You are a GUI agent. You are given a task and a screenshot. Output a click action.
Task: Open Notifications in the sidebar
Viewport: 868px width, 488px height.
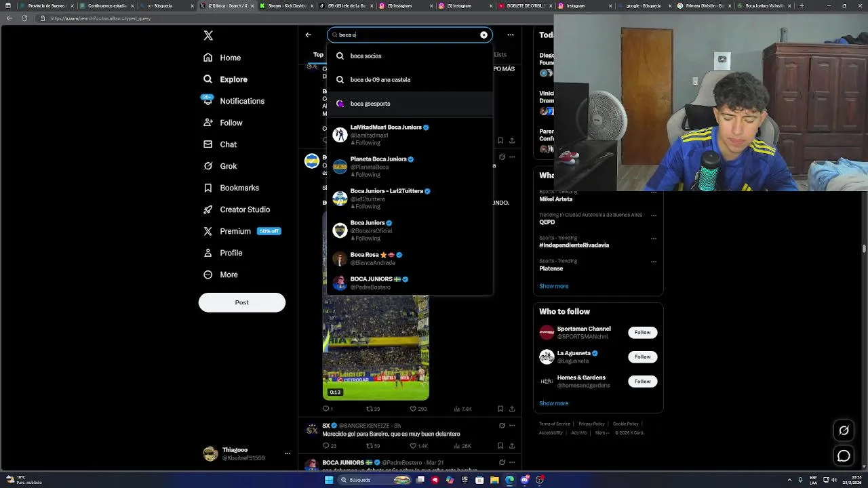[234, 101]
